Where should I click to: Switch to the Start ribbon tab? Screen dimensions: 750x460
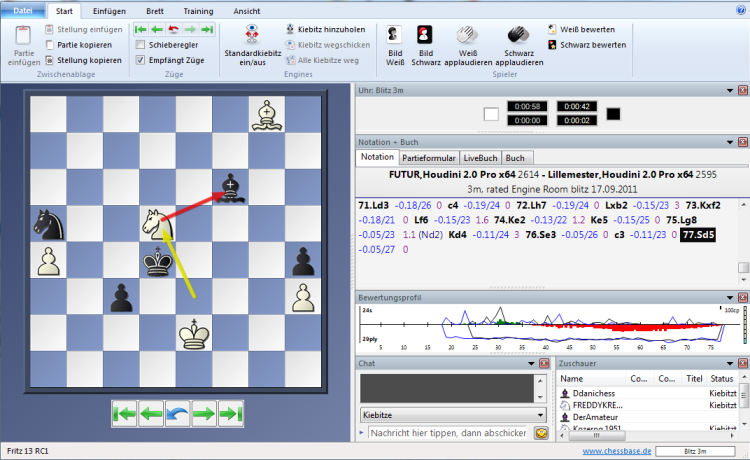pyautogui.click(x=64, y=11)
